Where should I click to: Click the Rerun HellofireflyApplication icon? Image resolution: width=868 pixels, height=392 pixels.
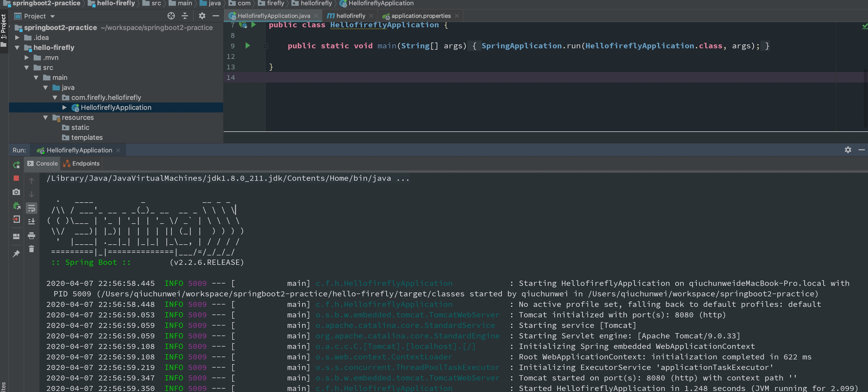[x=16, y=165]
